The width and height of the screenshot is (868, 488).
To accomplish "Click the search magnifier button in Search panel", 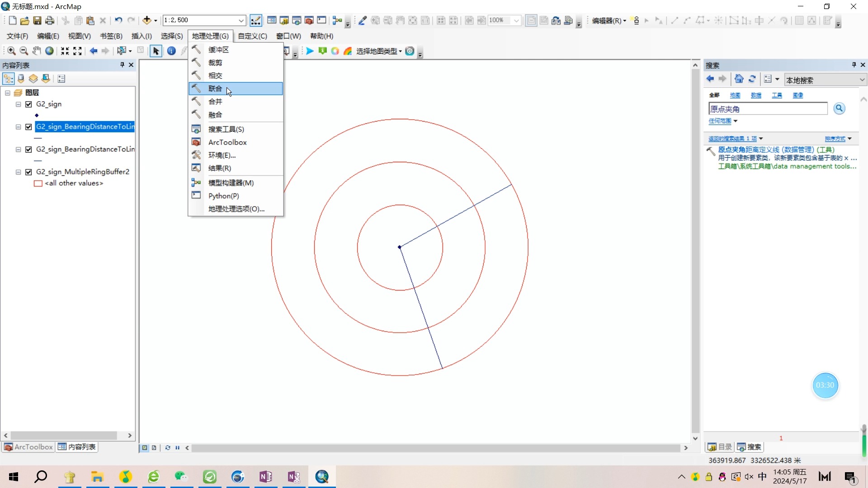I will pyautogui.click(x=839, y=108).
